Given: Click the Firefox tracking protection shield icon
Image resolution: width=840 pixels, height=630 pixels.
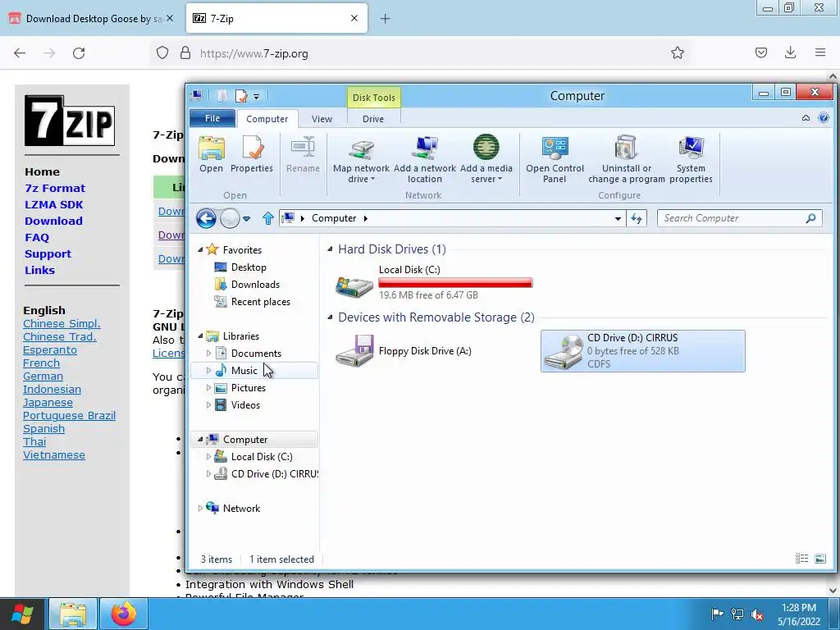Looking at the screenshot, I should 162,53.
